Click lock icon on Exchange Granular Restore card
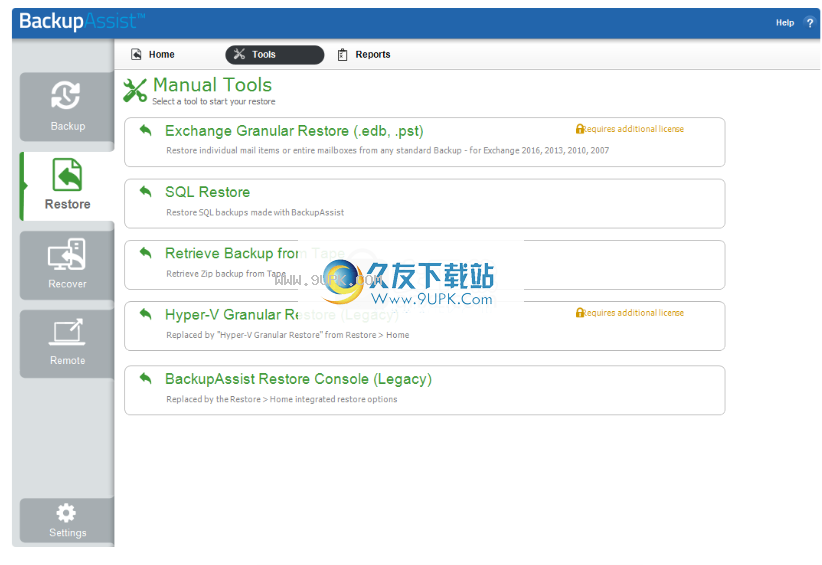This screenshot has height=565, width=822. 580,128
